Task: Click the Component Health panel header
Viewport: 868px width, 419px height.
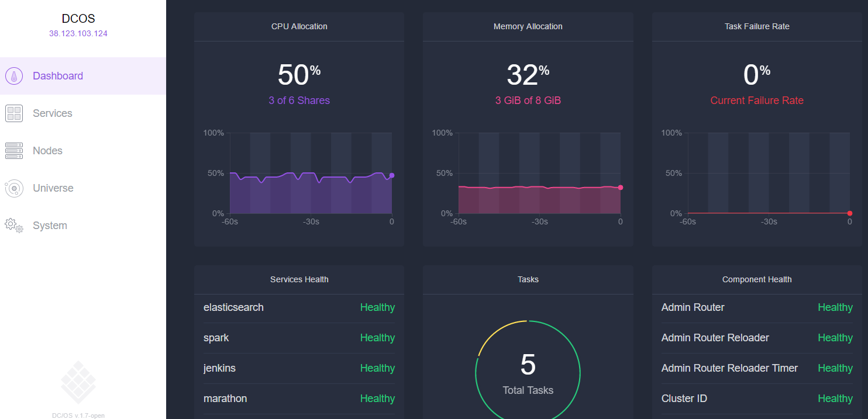Action: [x=757, y=279]
